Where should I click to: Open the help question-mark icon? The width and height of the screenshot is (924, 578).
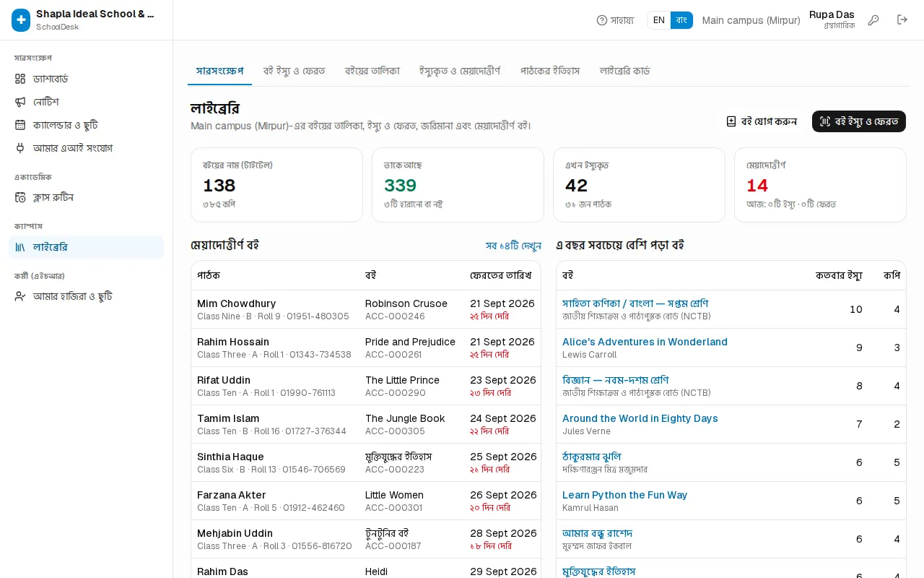point(602,20)
